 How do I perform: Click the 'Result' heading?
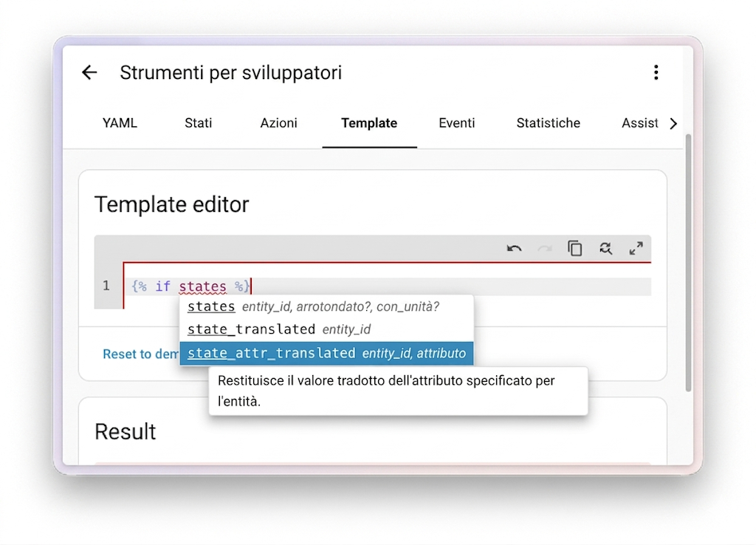click(126, 432)
